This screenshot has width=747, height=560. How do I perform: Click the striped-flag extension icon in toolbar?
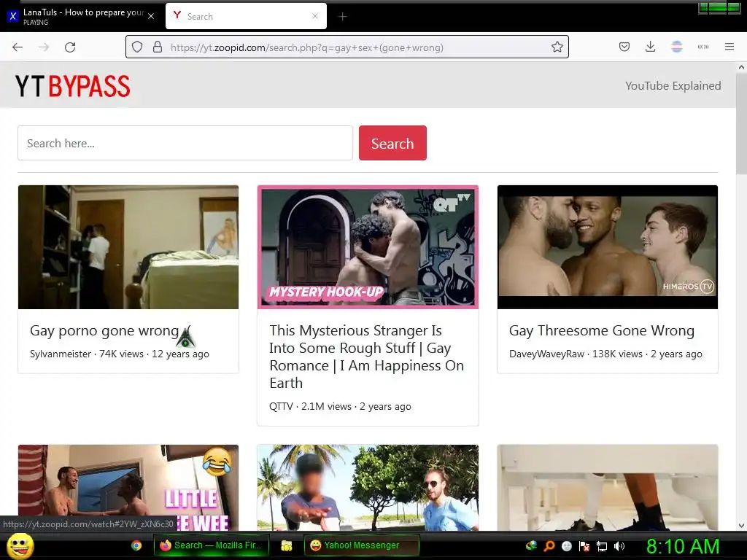677,47
